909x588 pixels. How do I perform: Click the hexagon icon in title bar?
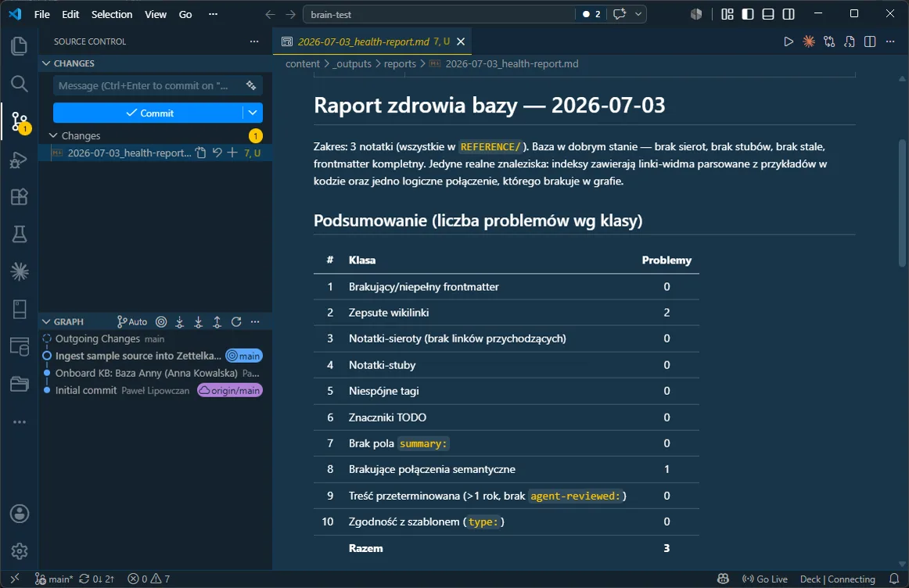[696, 14]
